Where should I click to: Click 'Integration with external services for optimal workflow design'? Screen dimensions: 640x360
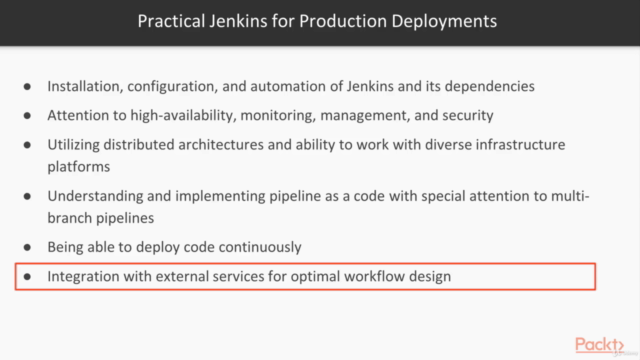click(249, 276)
